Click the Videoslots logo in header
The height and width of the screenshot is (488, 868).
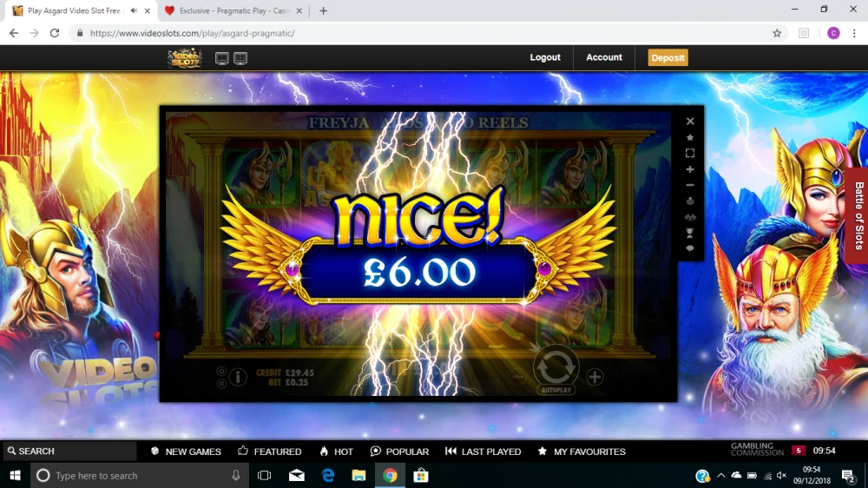184,57
